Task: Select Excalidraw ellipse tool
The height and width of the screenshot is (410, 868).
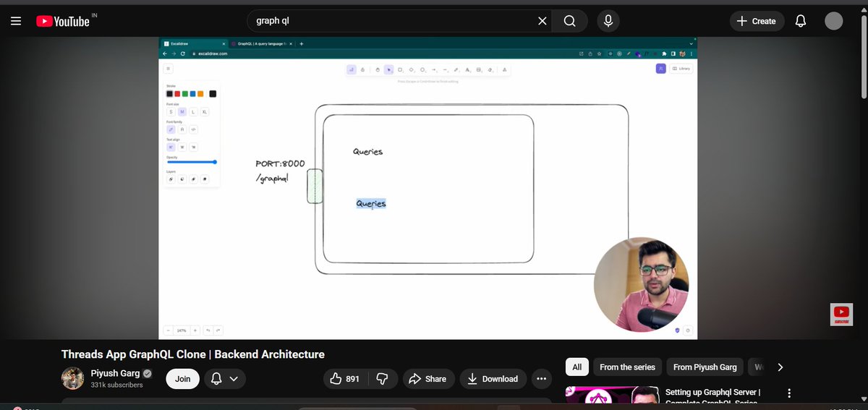Action: (422, 69)
